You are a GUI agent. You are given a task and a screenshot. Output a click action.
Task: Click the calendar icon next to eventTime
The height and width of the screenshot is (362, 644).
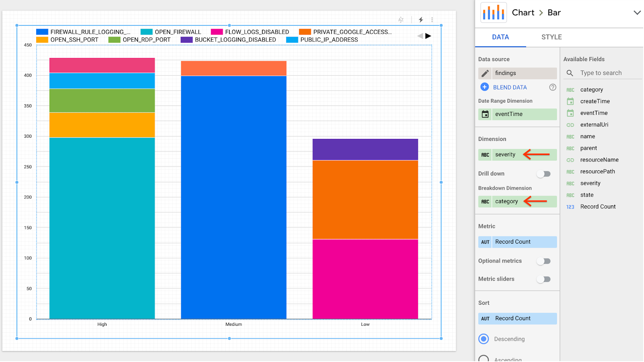pyautogui.click(x=485, y=114)
